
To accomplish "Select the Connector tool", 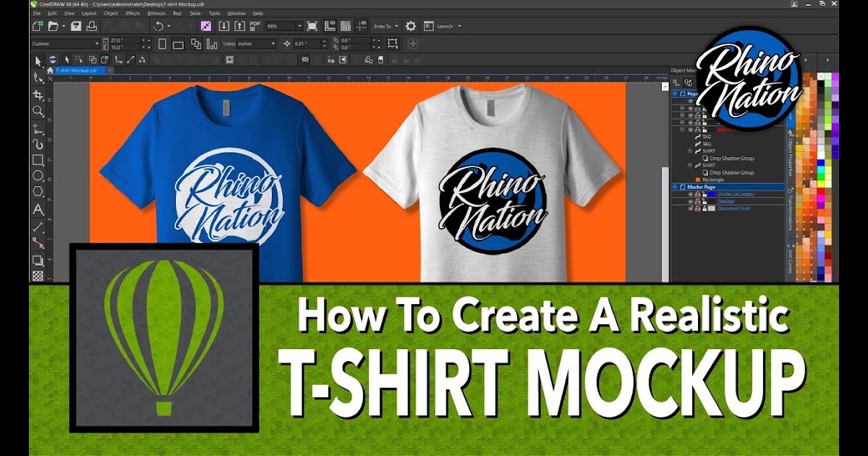I will pyautogui.click(x=38, y=243).
